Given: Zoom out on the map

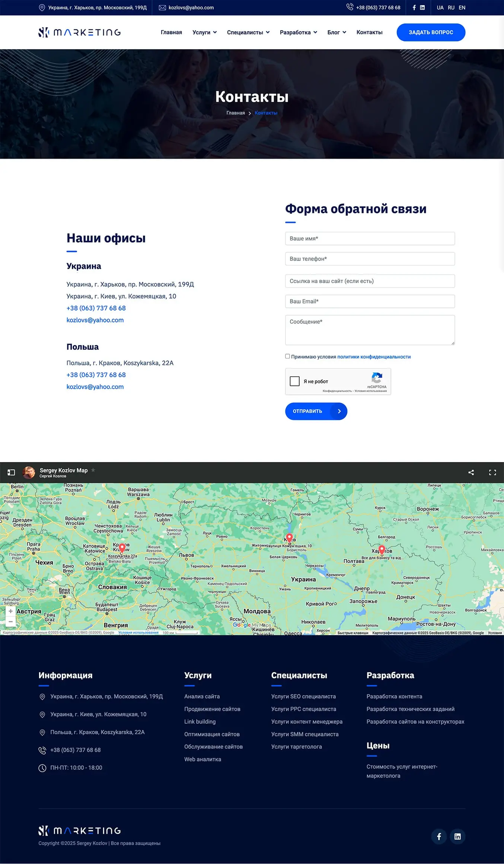Looking at the screenshot, I should (x=10, y=621).
